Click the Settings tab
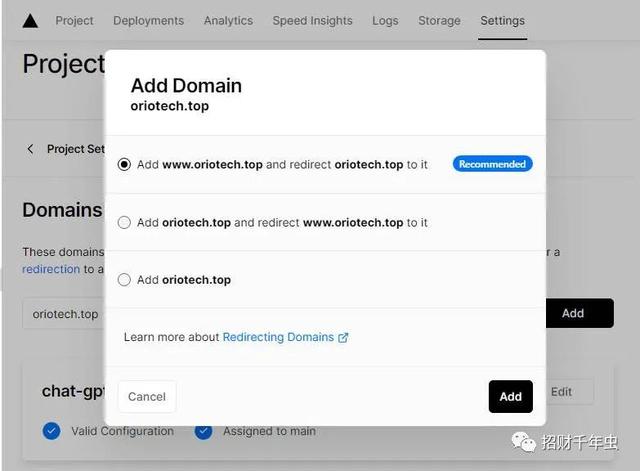The image size is (640, 471). (x=502, y=21)
